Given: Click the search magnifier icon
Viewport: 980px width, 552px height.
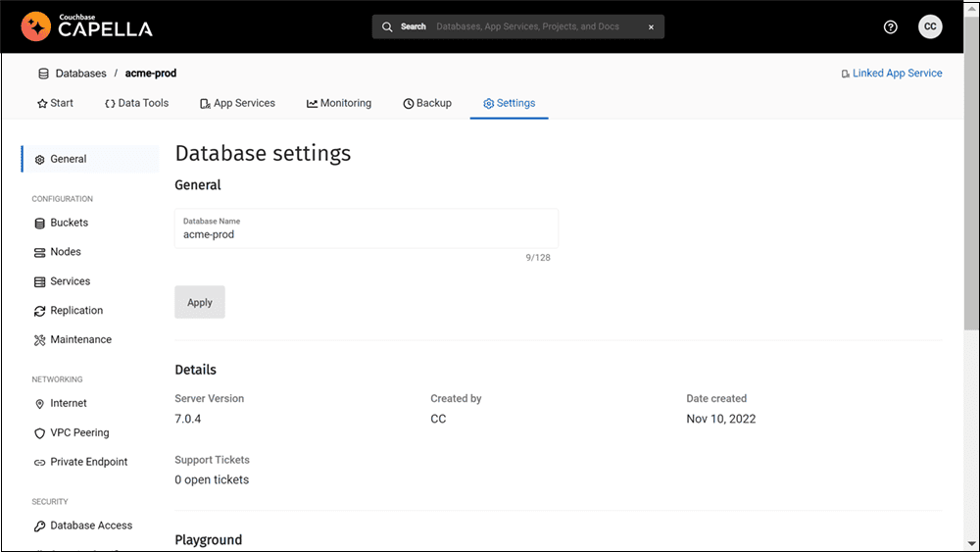Looking at the screenshot, I should (x=387, y=26).
